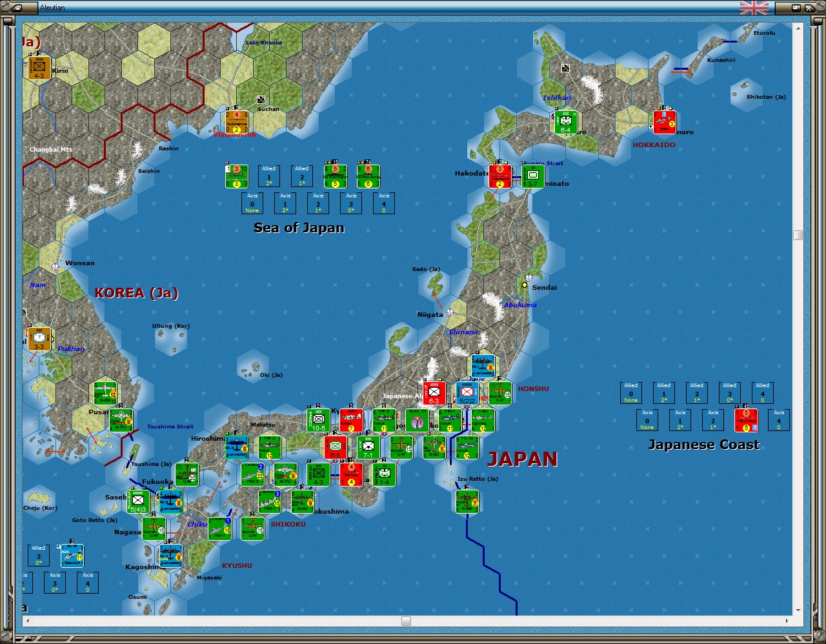The image size is (826, 644).
Task: Select the Lancaster bomber at Fukuoka
Action: point(171,501)
